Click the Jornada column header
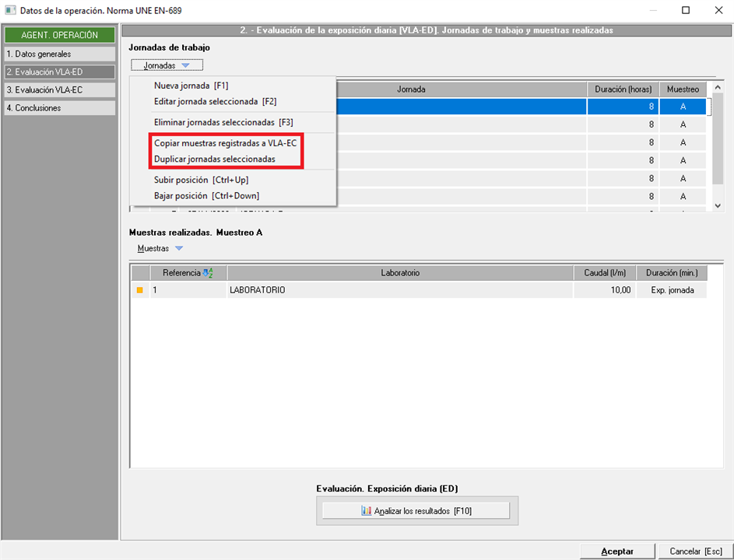 pos(411,89)
